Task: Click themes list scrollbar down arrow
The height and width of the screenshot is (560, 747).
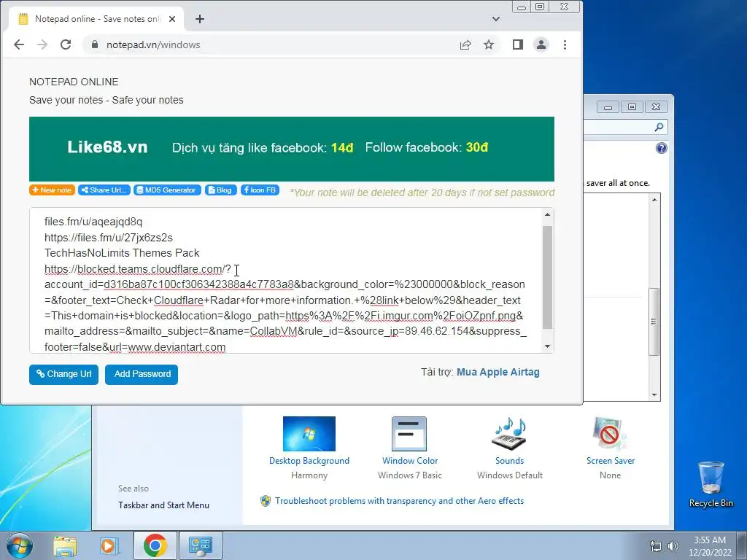Action: pyautogui.click(x=654, y=394)
